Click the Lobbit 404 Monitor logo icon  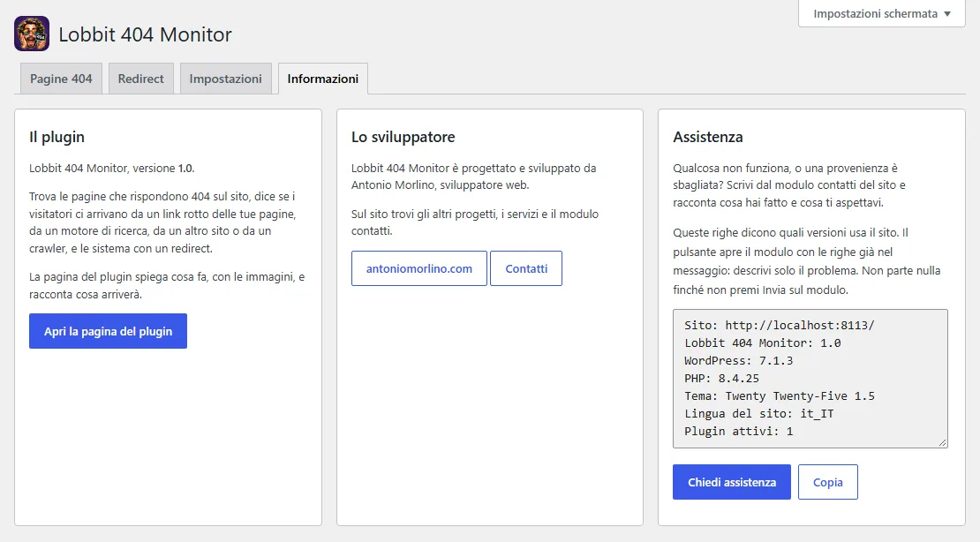(32, 34)
